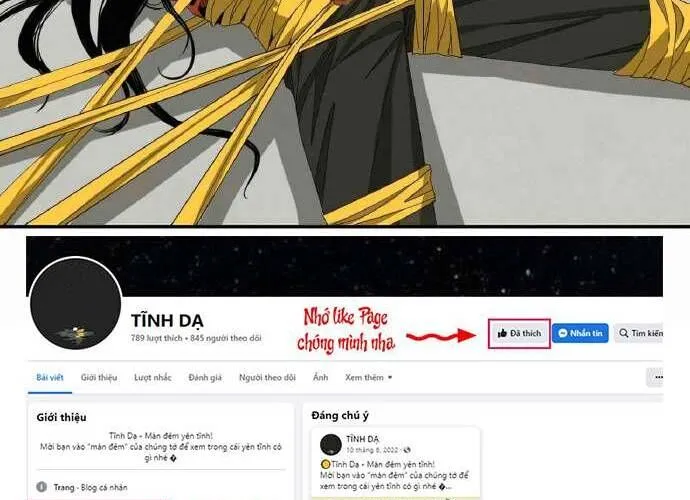Open the page's starry cover photo
The image size is (690, 500).
tap(344, 266)
